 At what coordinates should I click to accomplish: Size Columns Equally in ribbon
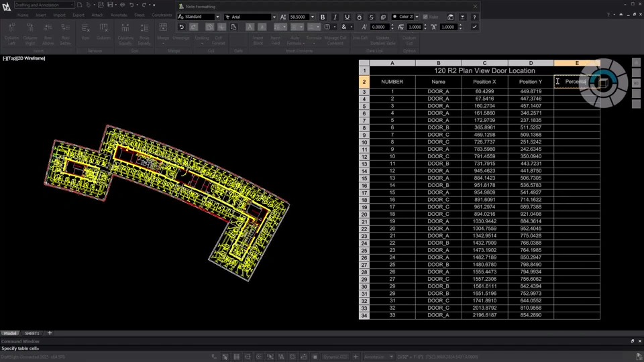pos(125,34)
